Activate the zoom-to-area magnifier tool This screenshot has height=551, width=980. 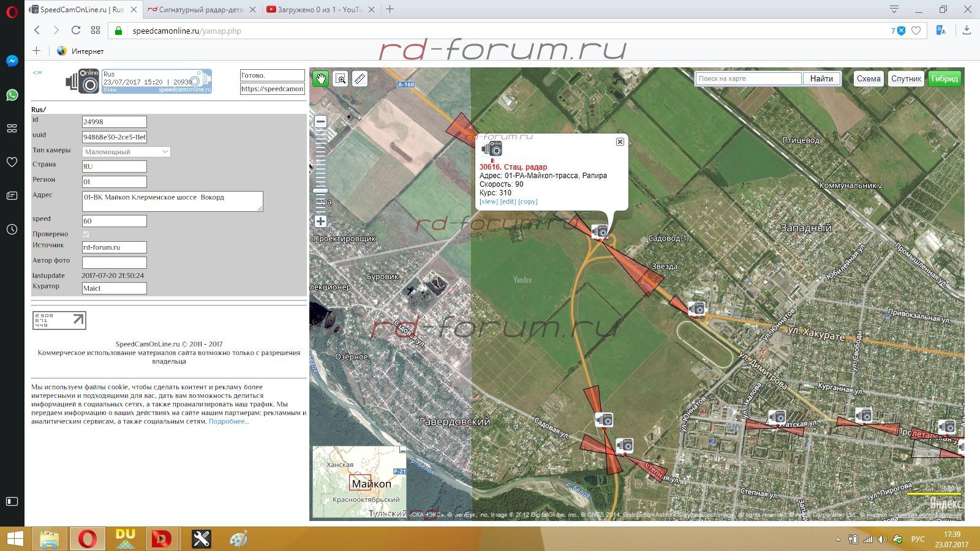point(341,78)
